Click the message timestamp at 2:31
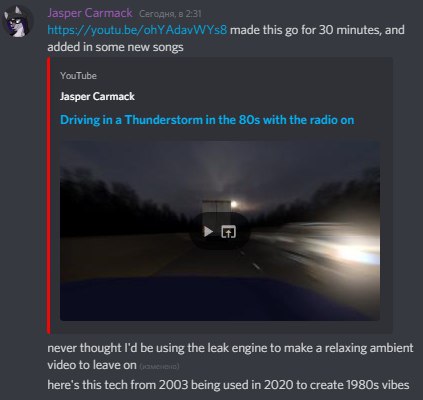 click(170, 14)
